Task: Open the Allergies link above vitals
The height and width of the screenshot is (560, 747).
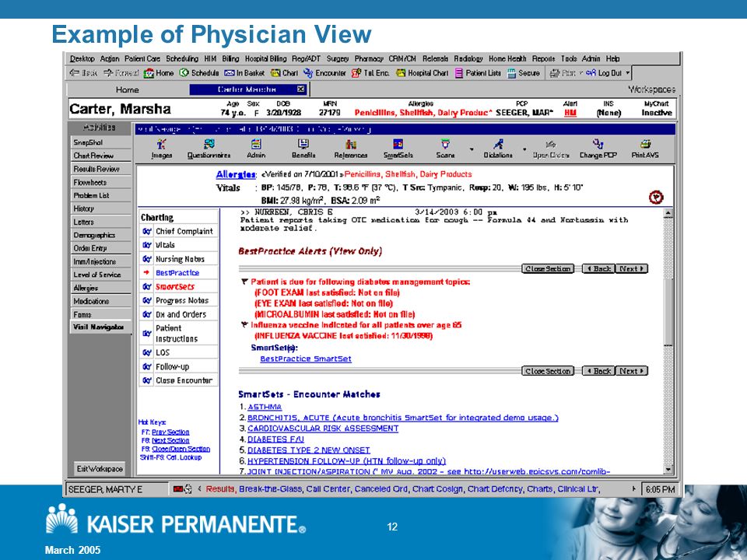Action: (x=236, y=174)
